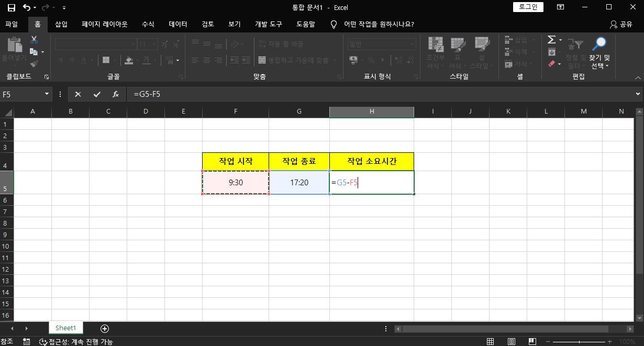Viewport: 644px width, 346px height.
Task: Switch to the 페이지 레이아웃 tab
Action: 105,24
